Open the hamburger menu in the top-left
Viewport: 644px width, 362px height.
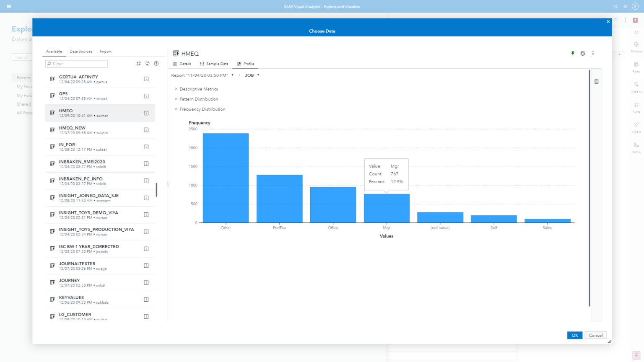pyautogui.click(x=9, y=6)
